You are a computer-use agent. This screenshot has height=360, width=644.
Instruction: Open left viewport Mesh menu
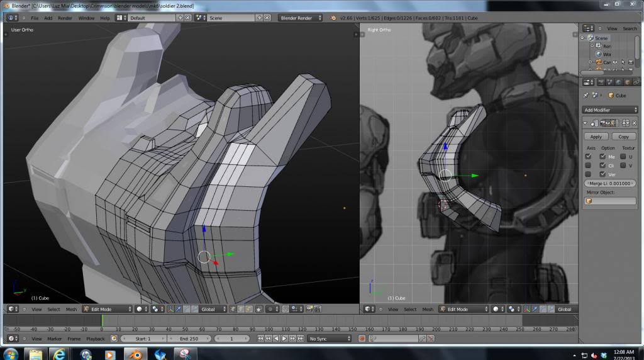[x=71, y=309]
